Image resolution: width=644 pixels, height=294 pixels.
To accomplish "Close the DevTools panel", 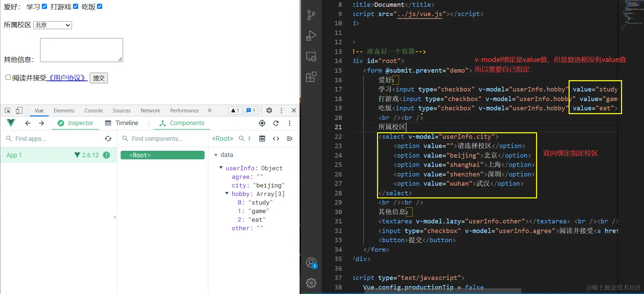I will click(294, 110).
